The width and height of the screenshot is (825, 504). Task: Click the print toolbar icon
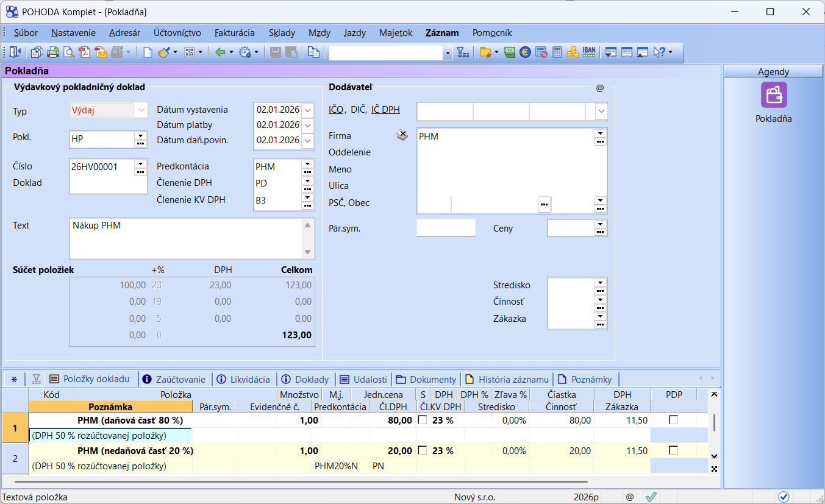[x=53, y=52]
